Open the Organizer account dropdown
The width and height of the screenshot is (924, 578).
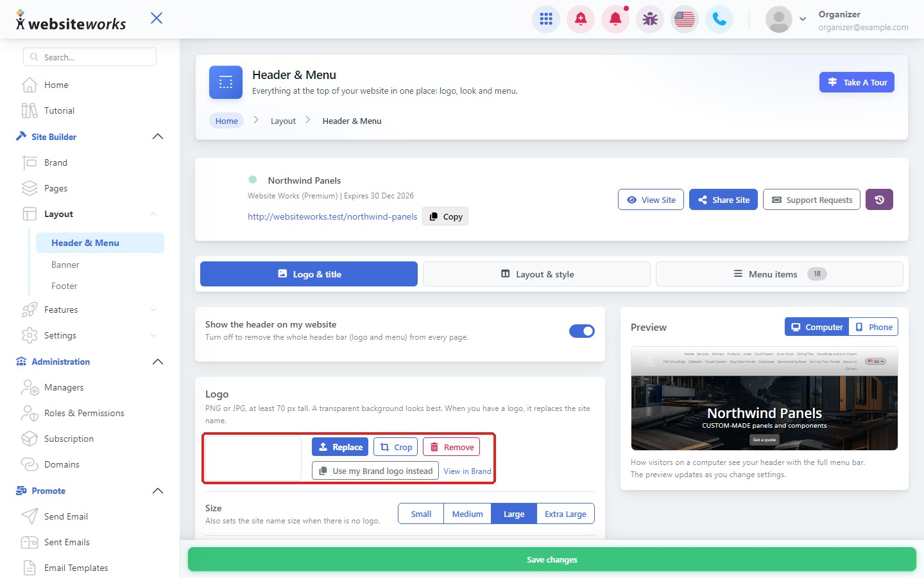(x=802, y=19)
